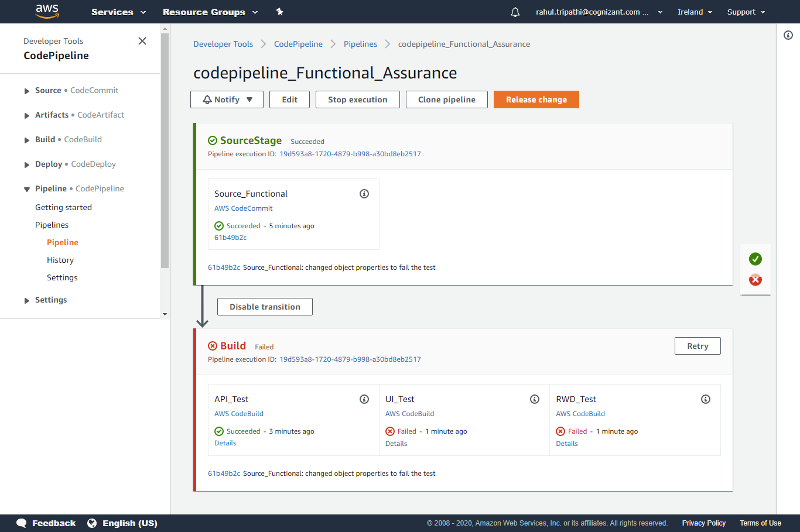Open commit 61b49b2c link in Build stage footer

click(x=224, y=473)
